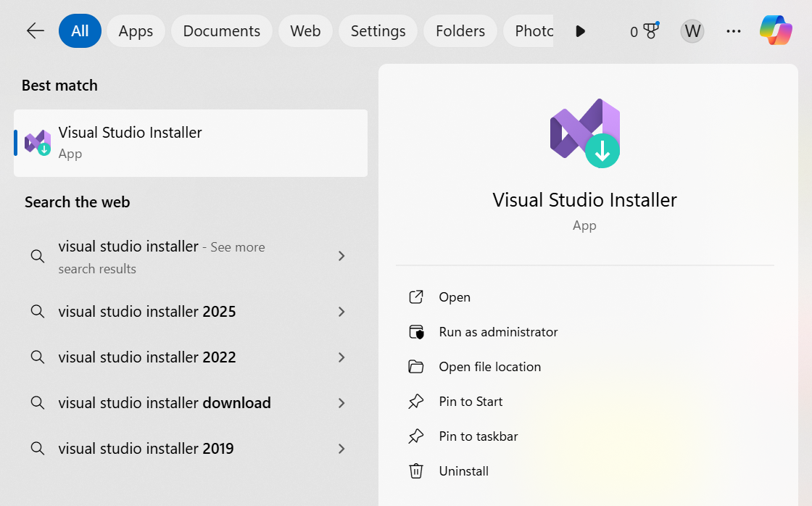Screen dimensions: 812x506
Task: Expand chevron for visual studio installer 2022
Action: click(x=341, y=357)
